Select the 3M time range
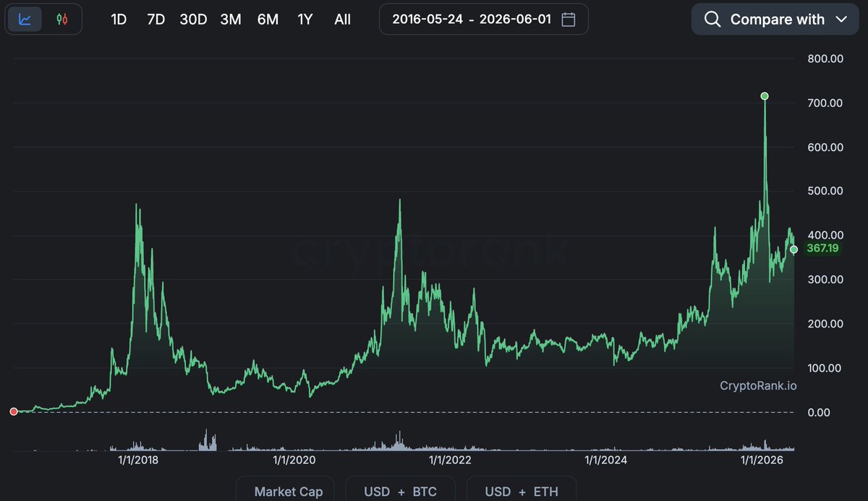868x501 pixels. tap(231, 20)
